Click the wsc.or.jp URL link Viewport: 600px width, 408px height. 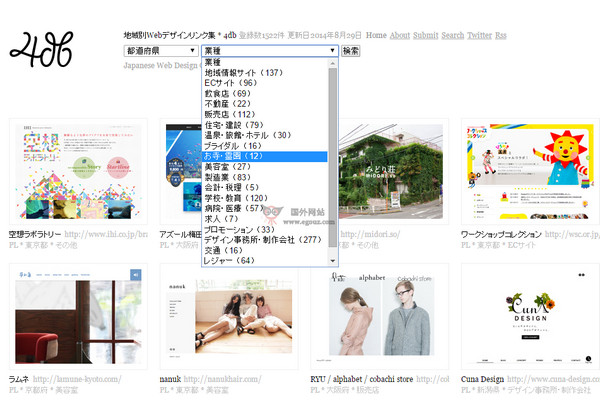point(572,234)
